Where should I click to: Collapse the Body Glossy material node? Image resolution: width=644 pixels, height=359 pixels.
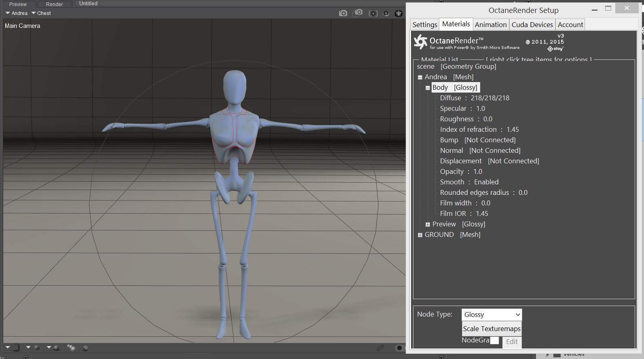[x=428, y=88]
